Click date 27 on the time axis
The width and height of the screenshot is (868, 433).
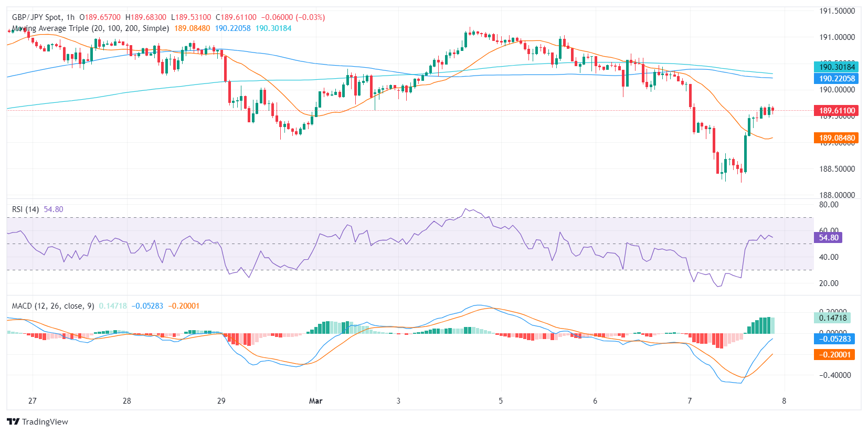tap(33, 401)
